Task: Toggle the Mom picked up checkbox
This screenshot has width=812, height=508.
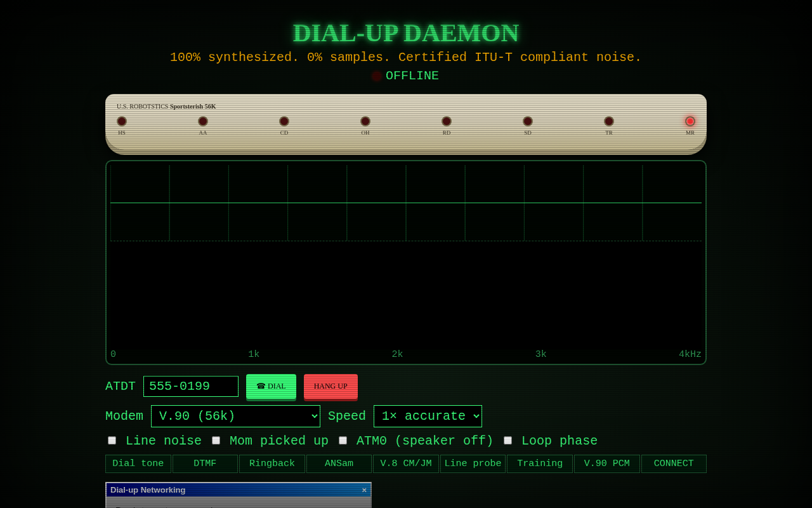Action: coord(216,441)
